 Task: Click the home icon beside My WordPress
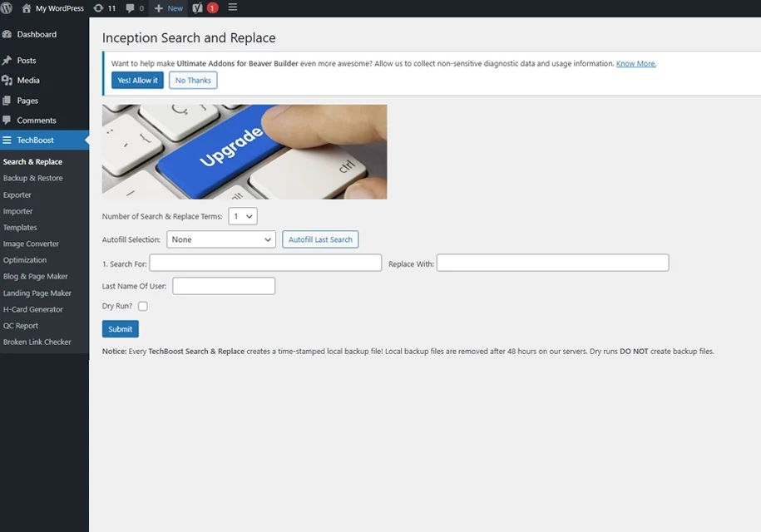click(x=27, y=7)
